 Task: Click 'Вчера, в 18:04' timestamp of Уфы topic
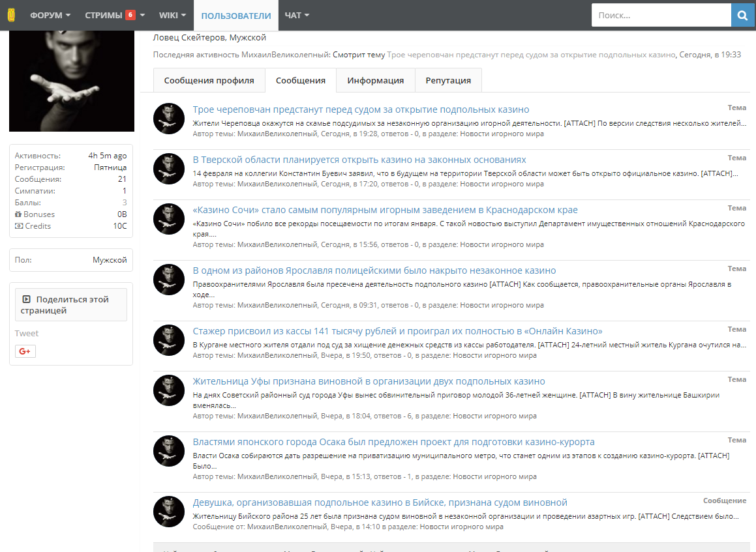[345, 416]
